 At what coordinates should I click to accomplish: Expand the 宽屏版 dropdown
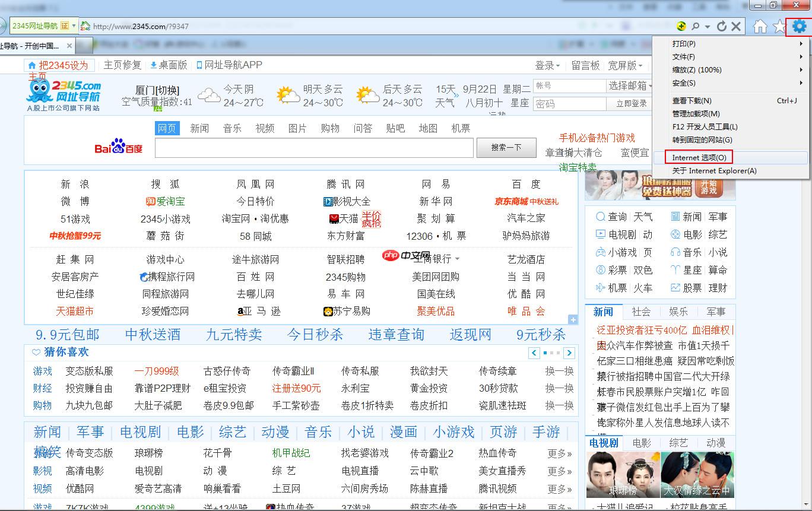[625, 65]
